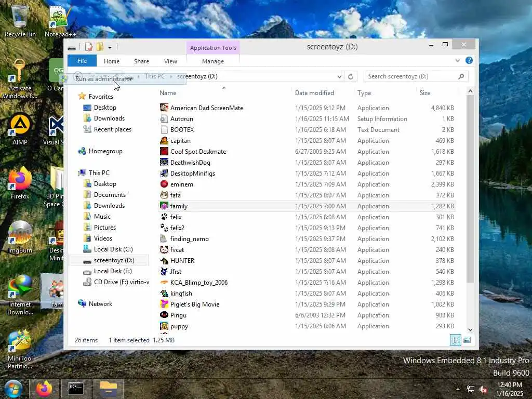Open Local Disk (E:) in navigation pane
Screen dimensions: 532x399
point(113,271)
